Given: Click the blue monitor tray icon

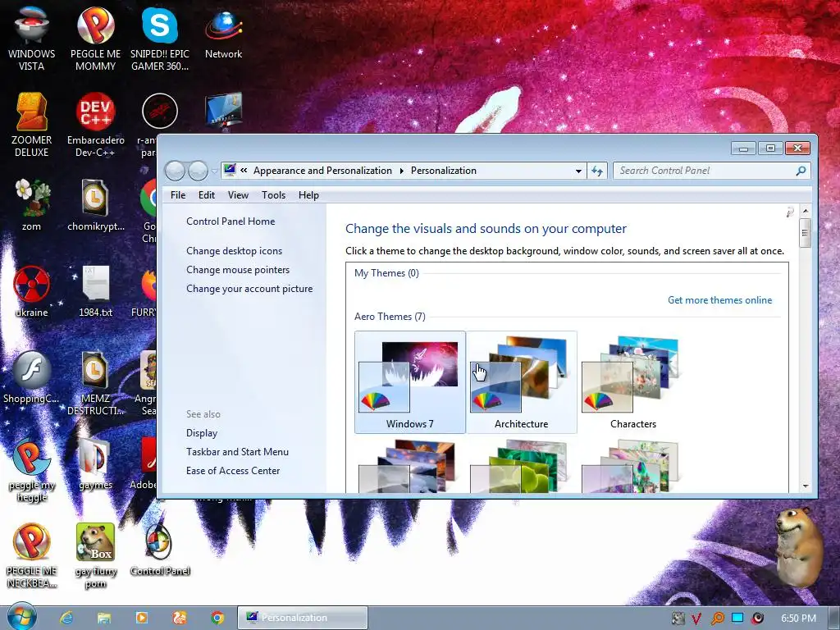Looking at the screenshot, I should [x=737, y=619].
